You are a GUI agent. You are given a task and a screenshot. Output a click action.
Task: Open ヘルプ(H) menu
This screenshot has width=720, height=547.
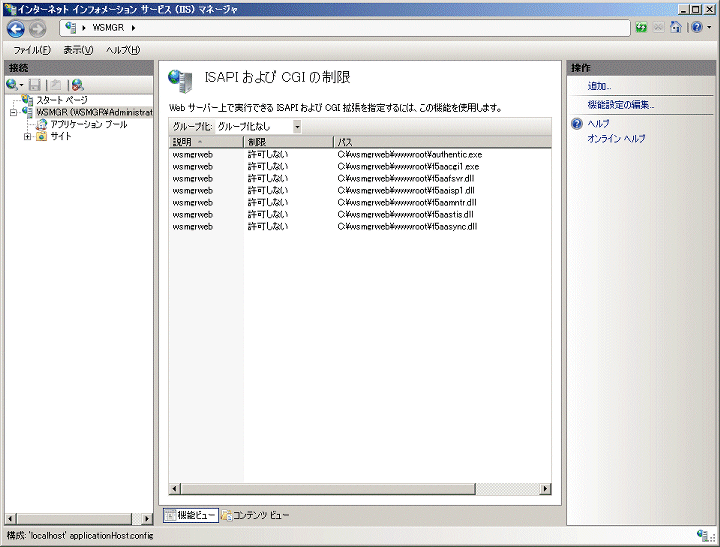pyautogui.click(x=123, y=50)
